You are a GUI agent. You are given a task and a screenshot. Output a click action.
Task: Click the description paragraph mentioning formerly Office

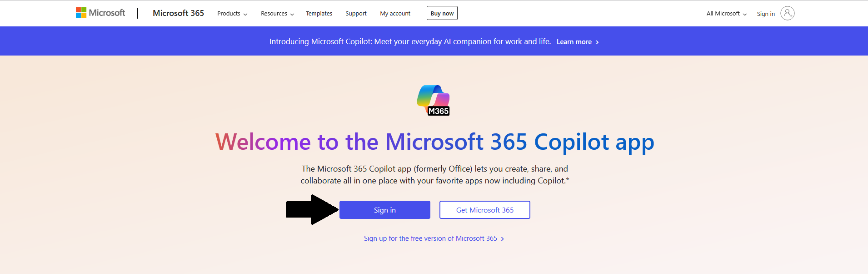pyautogui.click(x=434, y=175)
